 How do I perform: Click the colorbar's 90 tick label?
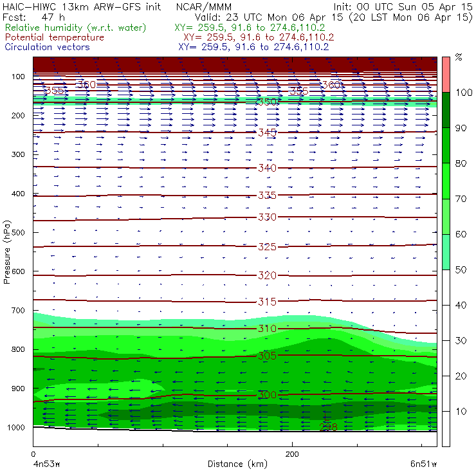461,128
